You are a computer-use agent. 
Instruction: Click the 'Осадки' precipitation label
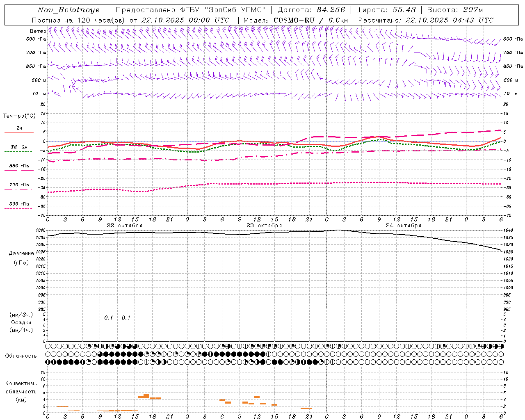coord(21,322)
